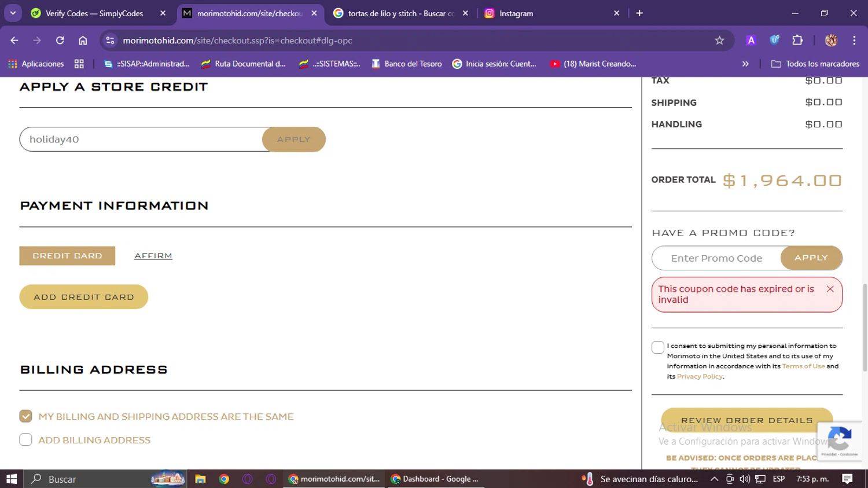
Task: Click the Add Credit Card button
Action: tap(84, 297)
